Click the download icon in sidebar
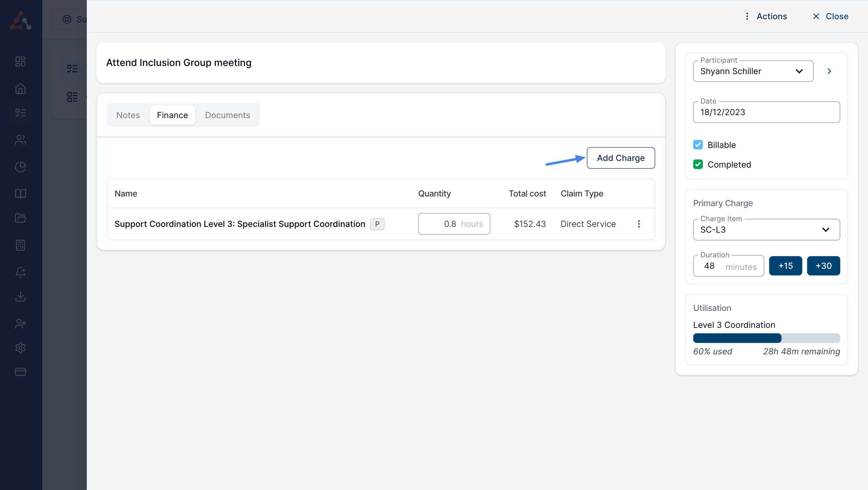 [20, 297]
